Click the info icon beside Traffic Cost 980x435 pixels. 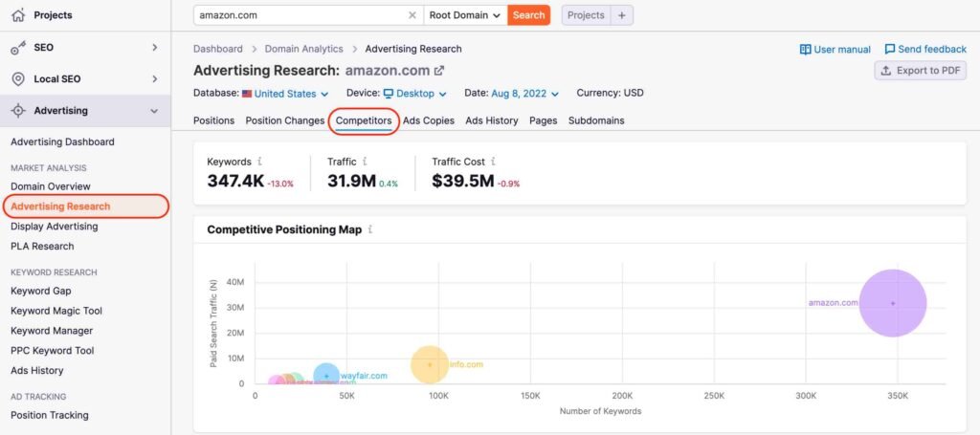tap(493, 163)
